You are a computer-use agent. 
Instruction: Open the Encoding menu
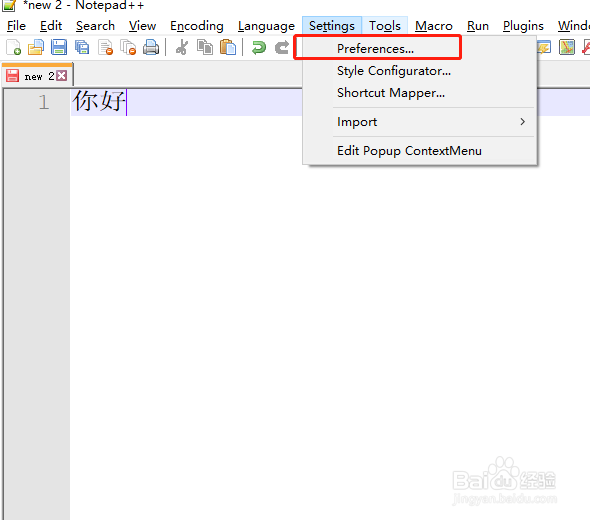(x=196, y=26)
